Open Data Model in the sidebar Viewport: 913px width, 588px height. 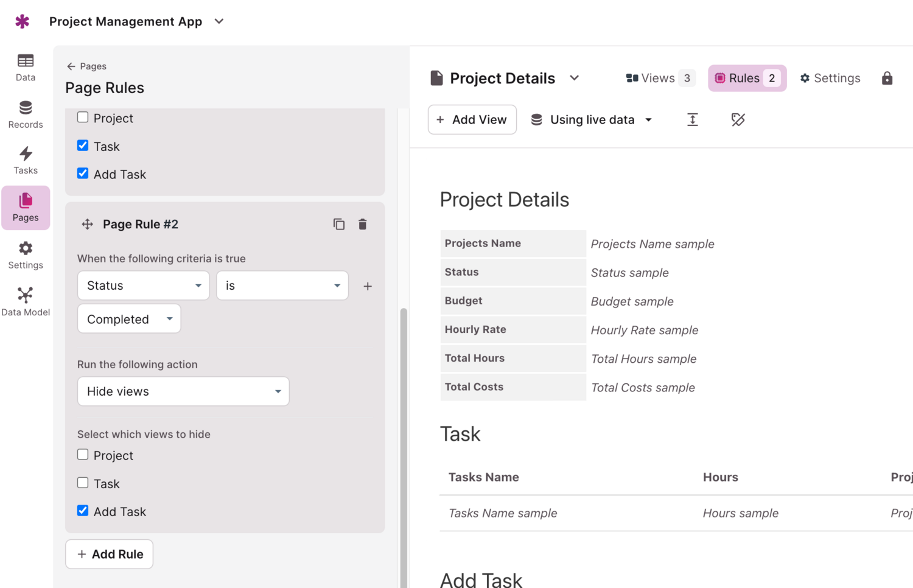coord(26,302)
